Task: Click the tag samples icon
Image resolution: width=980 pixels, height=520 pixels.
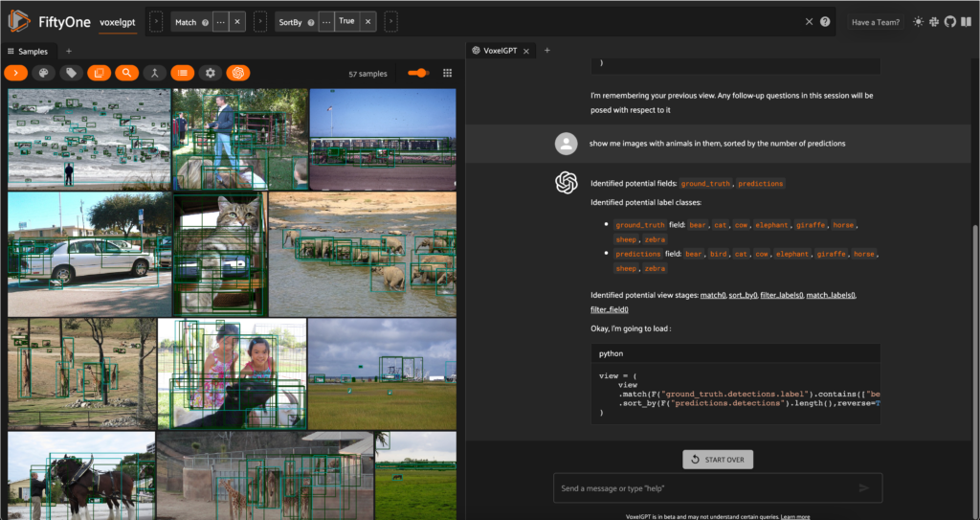Action: (71, 73)
